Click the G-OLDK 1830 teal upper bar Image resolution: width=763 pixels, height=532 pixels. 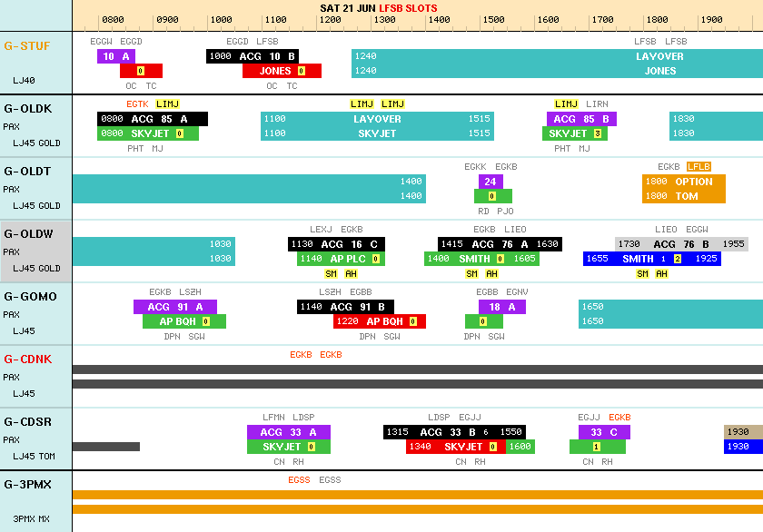(x=717, y=119)
